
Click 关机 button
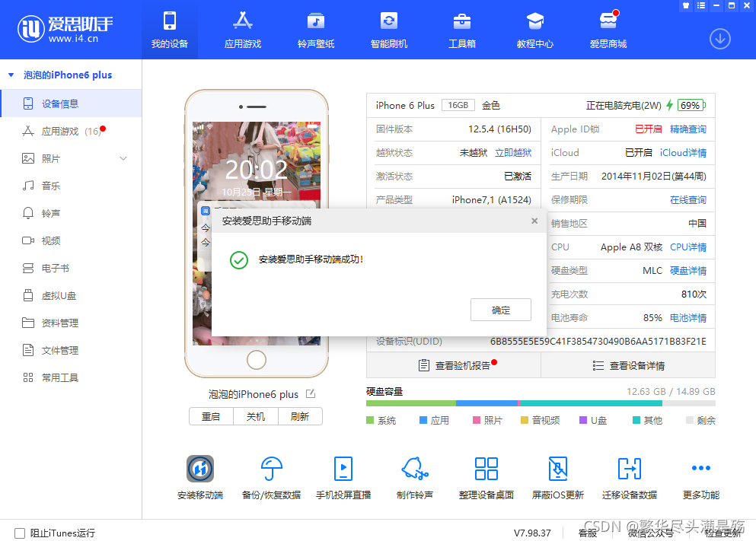coord(256,416)
